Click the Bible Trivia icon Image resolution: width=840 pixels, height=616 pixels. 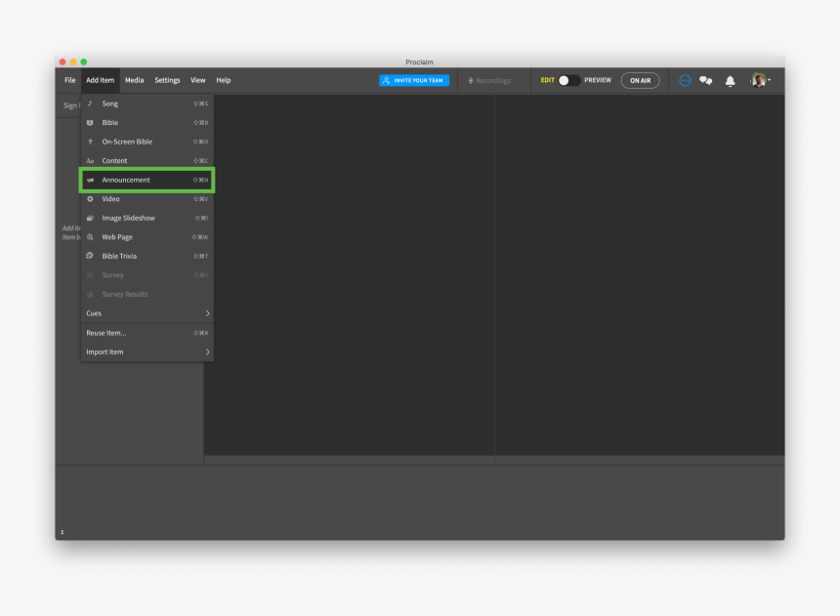[90, 256]
